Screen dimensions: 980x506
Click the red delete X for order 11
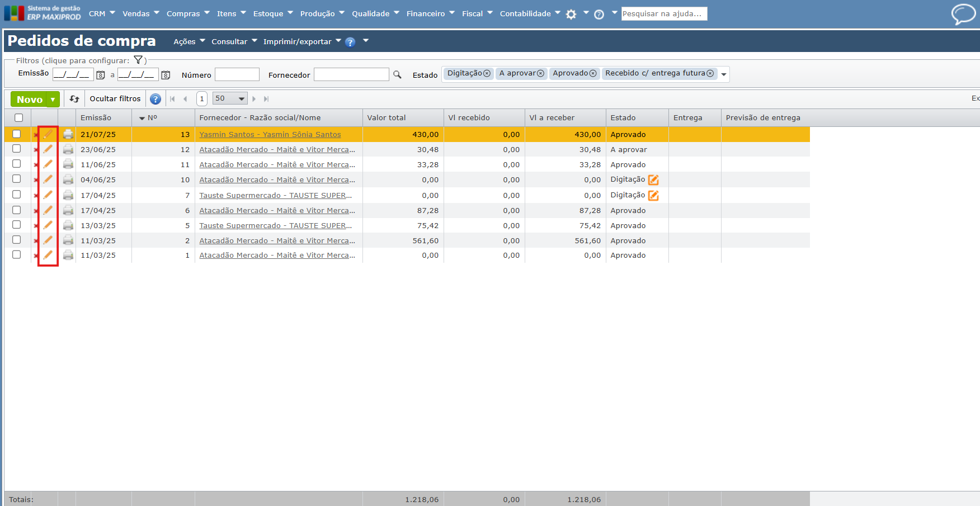point(36,165)
